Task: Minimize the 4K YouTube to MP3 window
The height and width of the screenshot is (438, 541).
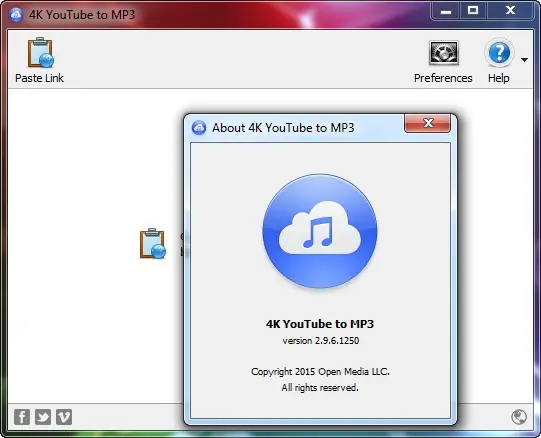Action: pyautogui.click(x=446, y=11)
